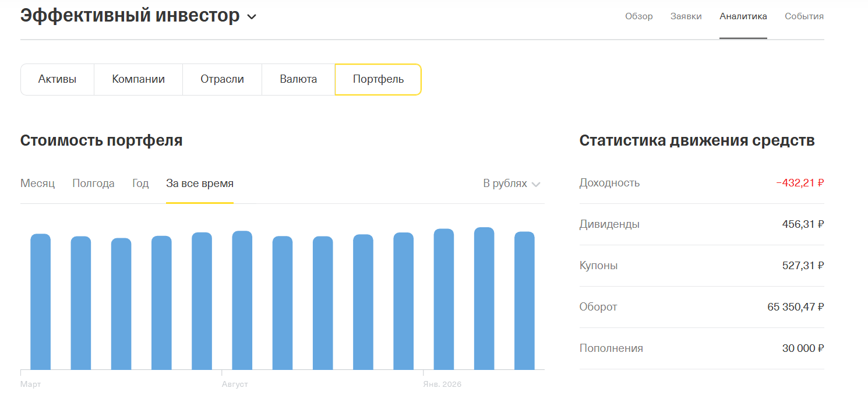The width and height of the screenshot is (868, 402).
Task: Open the В рублях currency dropdown
Action: pyautogui.click(x=511, y=184)
